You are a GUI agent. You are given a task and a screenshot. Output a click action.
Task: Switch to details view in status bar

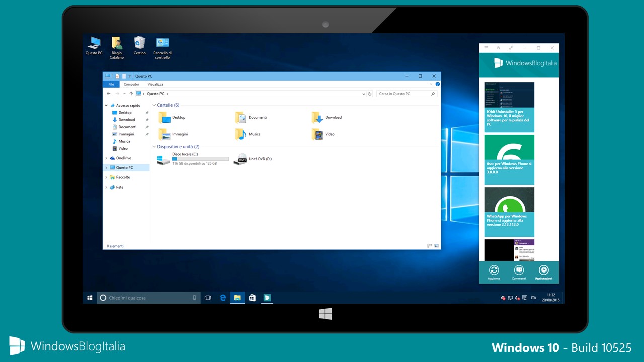click(430, 246)
